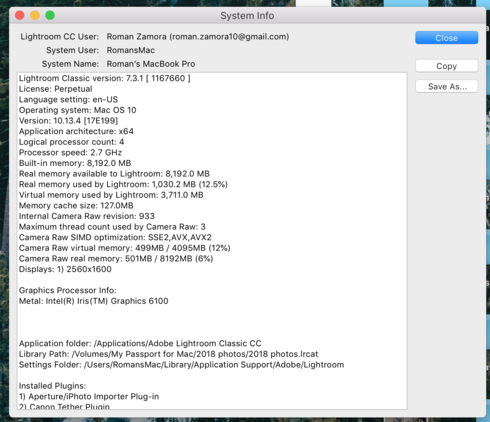Click the 'Application folder' path line
Screen dimensions: 490x422
tap(140, 343)
